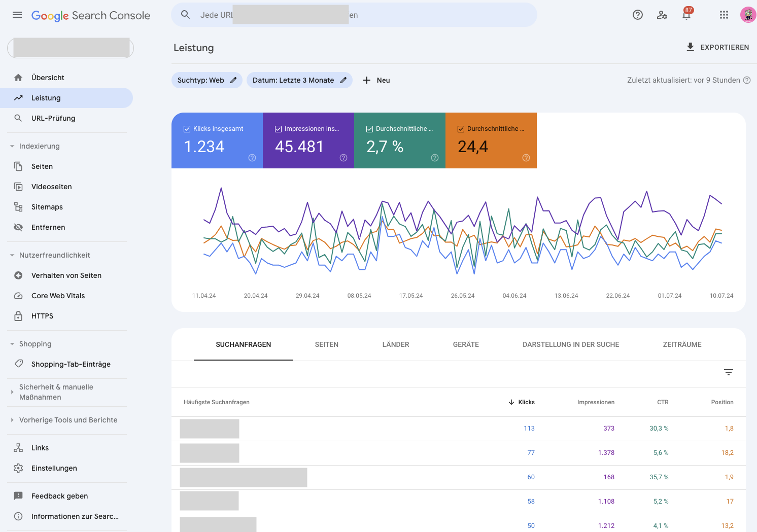
Task: Disable the Impressionen insgesamt checkbox
Action: (278, 128)
